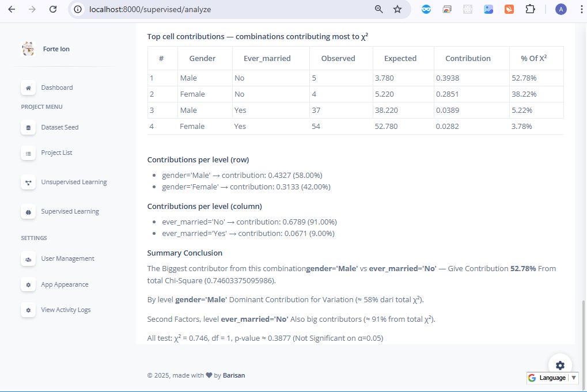The height and width of the screenshot is (392, 587).
Task: Bookmark this page with the star icon
Action: tap(397, 9)
